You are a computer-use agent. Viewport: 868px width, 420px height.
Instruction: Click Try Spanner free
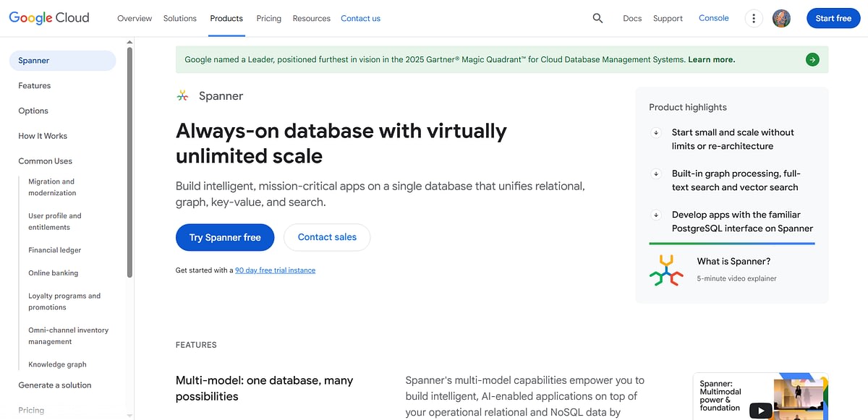click(225, 237)
